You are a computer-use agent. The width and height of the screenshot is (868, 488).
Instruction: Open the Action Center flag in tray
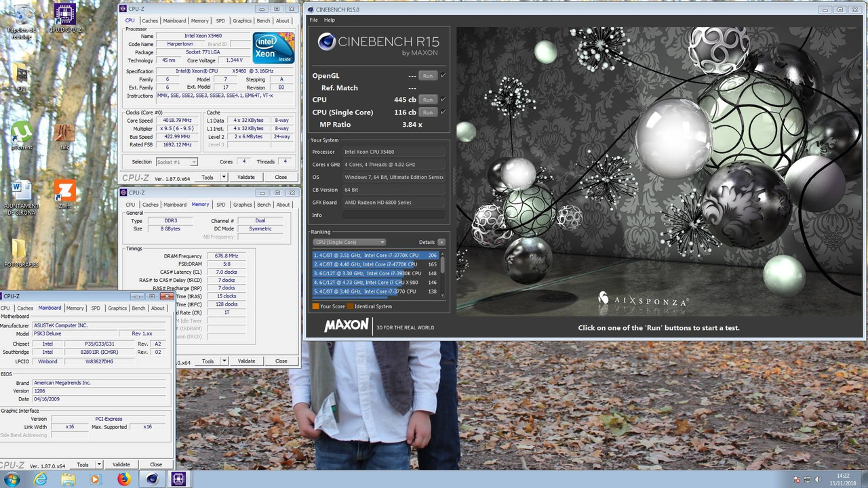click(x=796, y=479)
